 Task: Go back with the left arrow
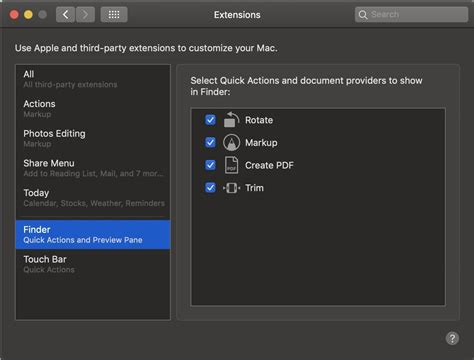click(65, 15)
